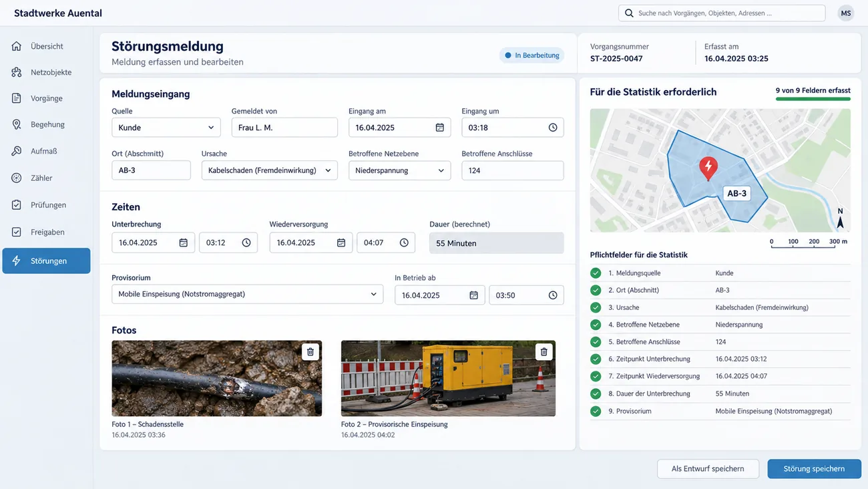868x489 pixels.
Task: Click the Netzobjekte sidebar icon
Action: click(x=17, y=72)
